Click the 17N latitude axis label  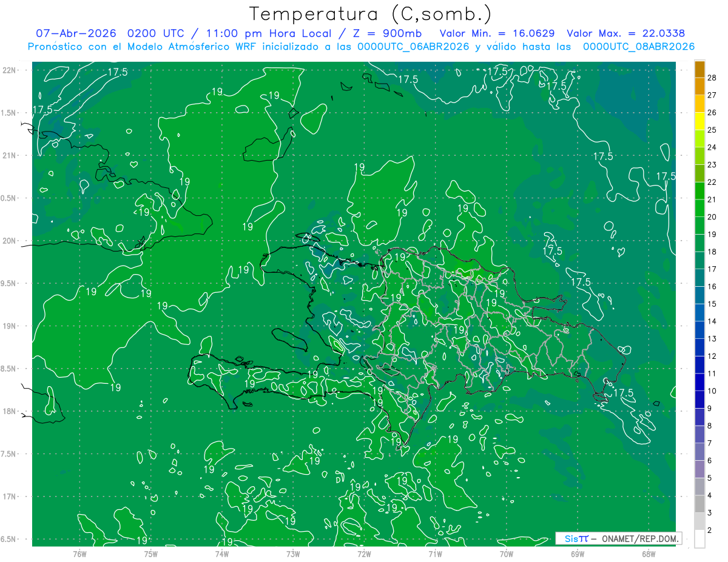click(10, 497)
